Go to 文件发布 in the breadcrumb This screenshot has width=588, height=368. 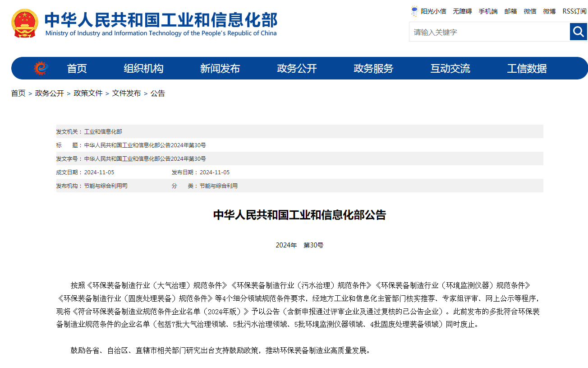pos(126,93)
